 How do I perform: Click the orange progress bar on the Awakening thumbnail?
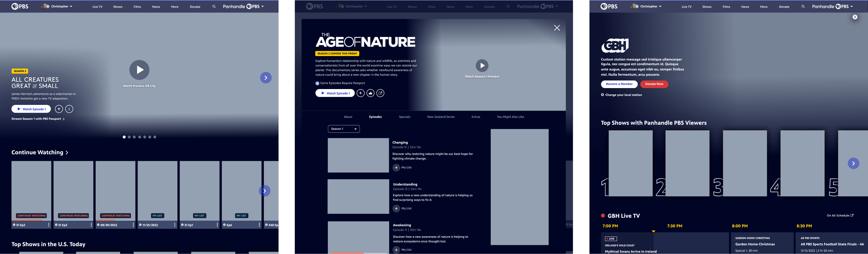point(347,253)
